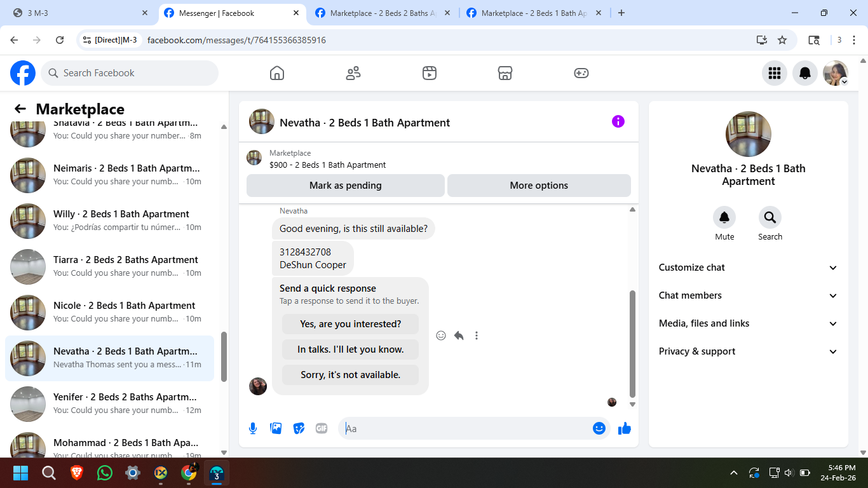
Task: Open the account profile picture menu
Action: pos(836,73)
